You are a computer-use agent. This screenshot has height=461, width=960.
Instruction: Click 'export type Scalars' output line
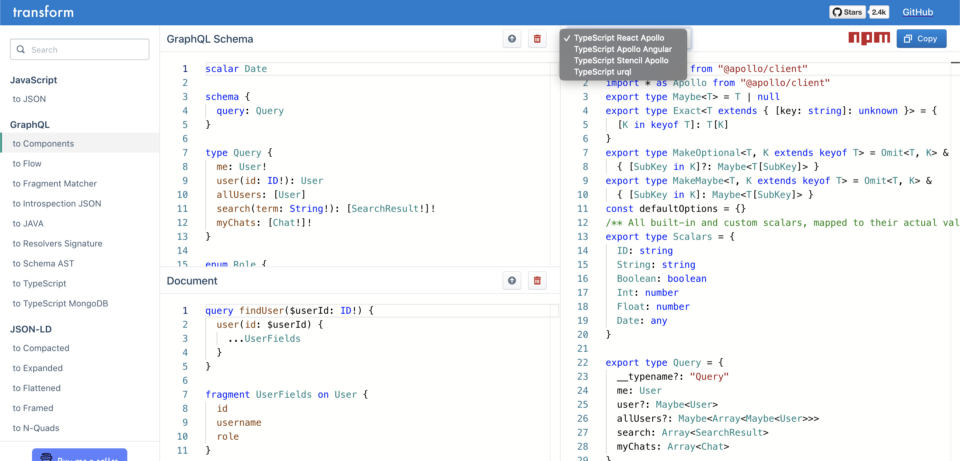670,237
